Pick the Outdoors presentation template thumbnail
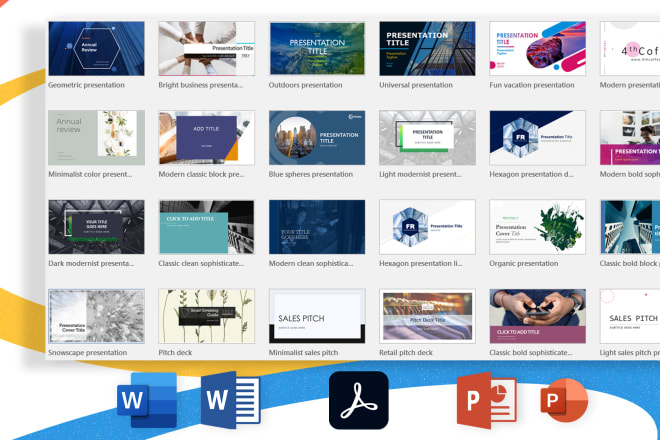The image size is (660, 440). pos(317,49)
